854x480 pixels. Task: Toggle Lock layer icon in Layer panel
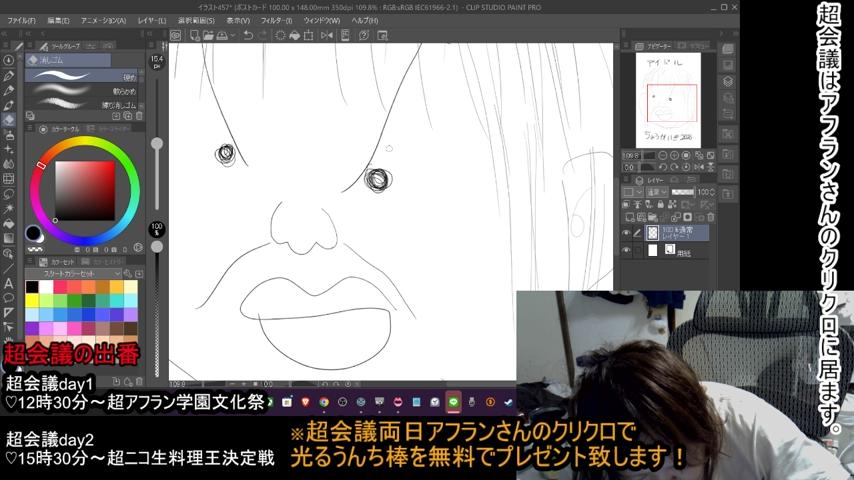pyautogui.click(x=660, y=204)
